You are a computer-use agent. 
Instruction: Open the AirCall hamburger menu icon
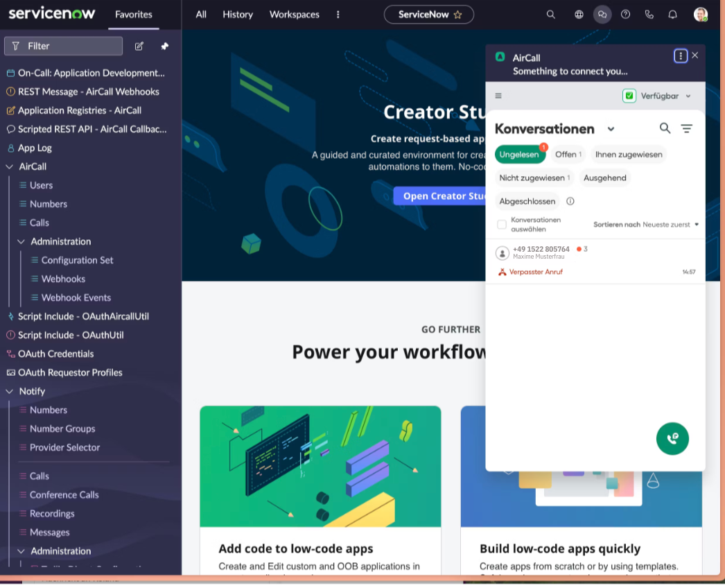(x=498, y=96)
